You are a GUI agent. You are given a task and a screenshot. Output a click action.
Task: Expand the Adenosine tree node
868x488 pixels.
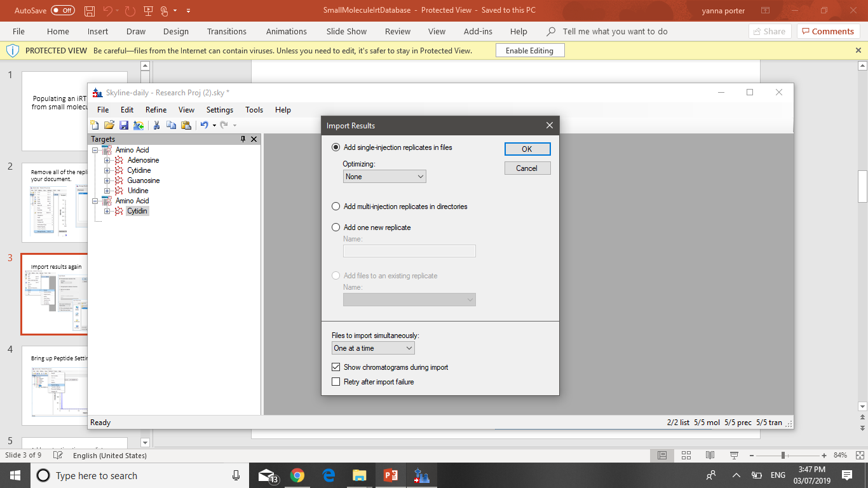pos(107,160)
